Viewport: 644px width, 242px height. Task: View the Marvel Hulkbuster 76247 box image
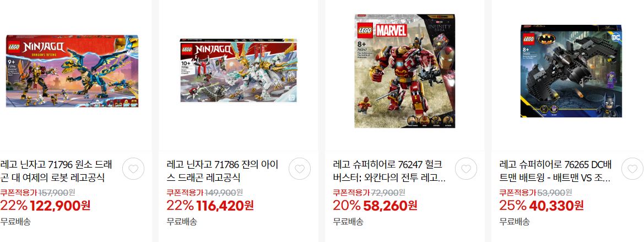[x=405, y=71]
